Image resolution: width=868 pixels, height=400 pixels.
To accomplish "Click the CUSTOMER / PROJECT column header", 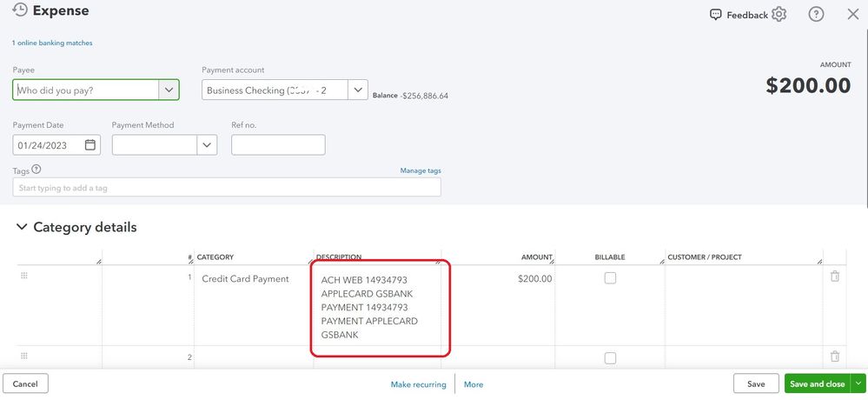I will point(704,257).
